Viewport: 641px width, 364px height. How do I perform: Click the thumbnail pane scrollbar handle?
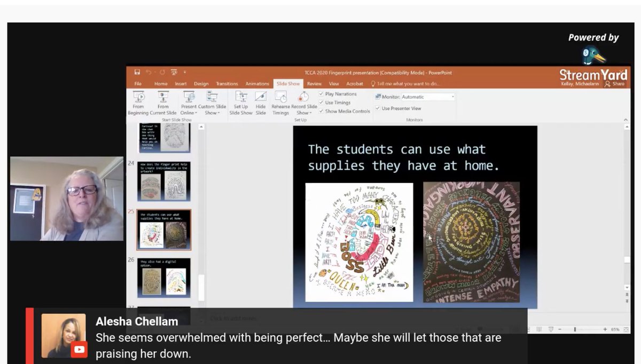tap(201, 287)
